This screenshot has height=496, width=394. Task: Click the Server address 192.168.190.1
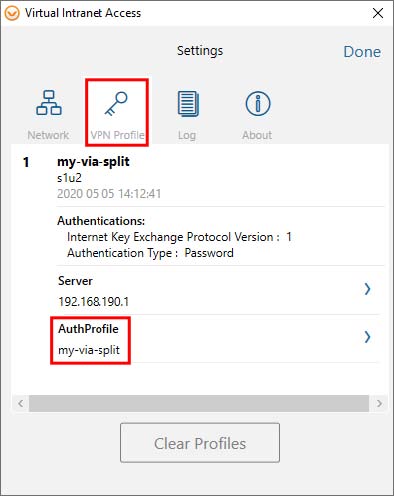94,302
